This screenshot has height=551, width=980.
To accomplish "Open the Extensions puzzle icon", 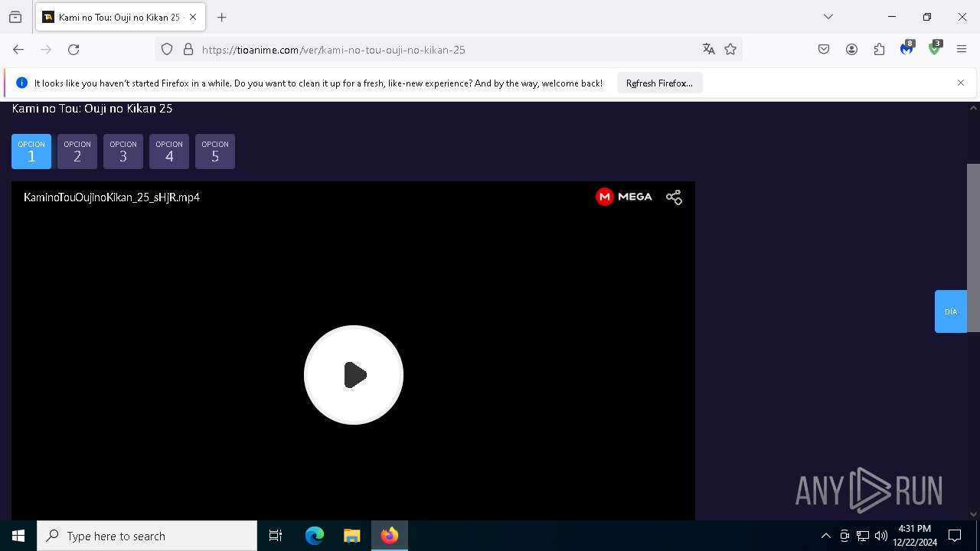I will pyautogui.click(x=879, y=50).
